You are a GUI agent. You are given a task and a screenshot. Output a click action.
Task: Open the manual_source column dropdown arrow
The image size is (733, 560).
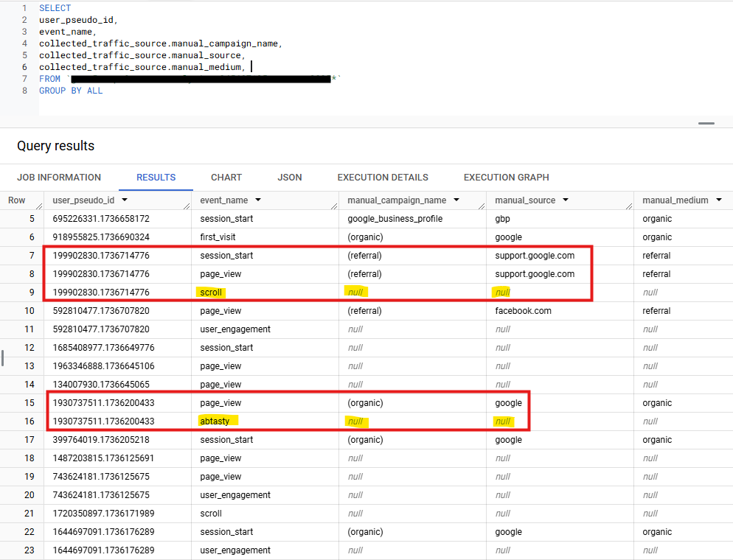click(x=566, y=200)
